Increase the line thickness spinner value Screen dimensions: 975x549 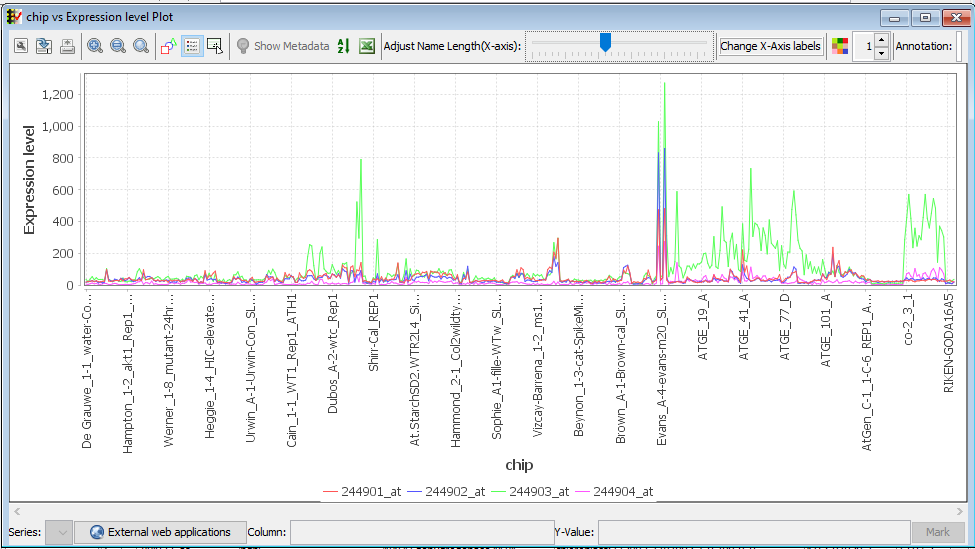881,40
